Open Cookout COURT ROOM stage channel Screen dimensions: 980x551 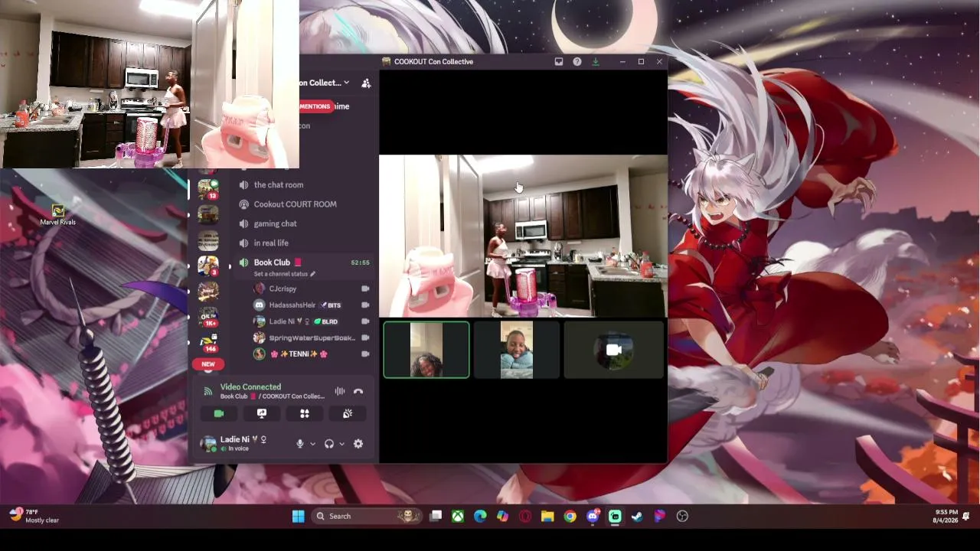[x=295, y=204]
